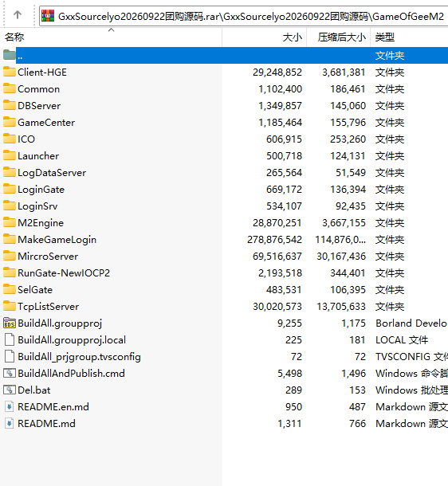Click the WinRAR archive icon in address bar
Screen dimensions: 448x486
(x=48, y=16)
